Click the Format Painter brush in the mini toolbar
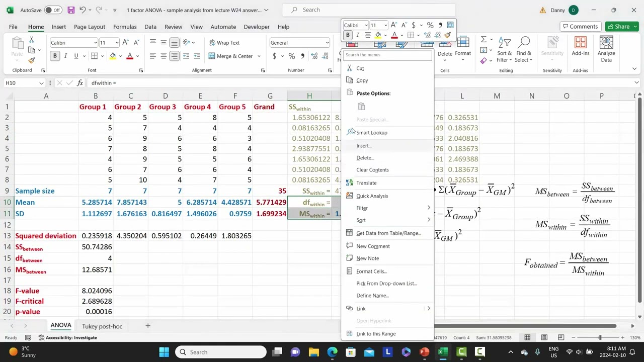Screen dimensions: 644x362 (448, 35)
